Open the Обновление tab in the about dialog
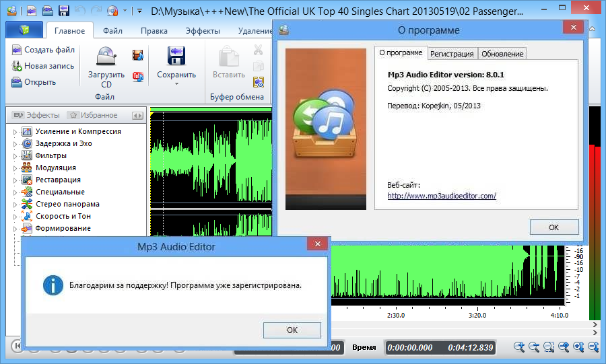606x364 pixels. pyautogui.click(x=502, y=54)
